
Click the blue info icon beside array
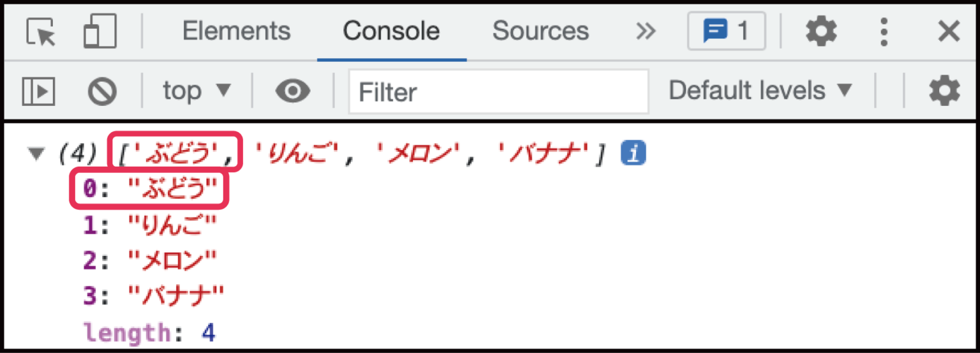(634, 153)
